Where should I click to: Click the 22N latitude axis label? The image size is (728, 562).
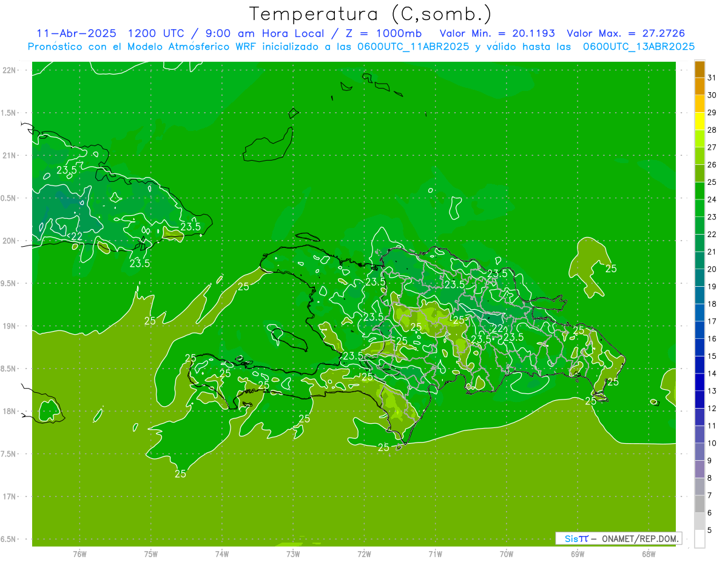pos(10,70)
